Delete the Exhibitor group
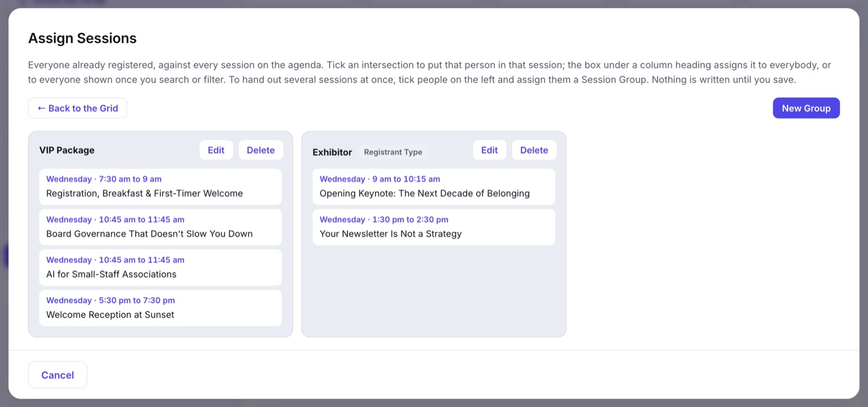The width and height of the screenshot is (868, 407). point(534,150)
